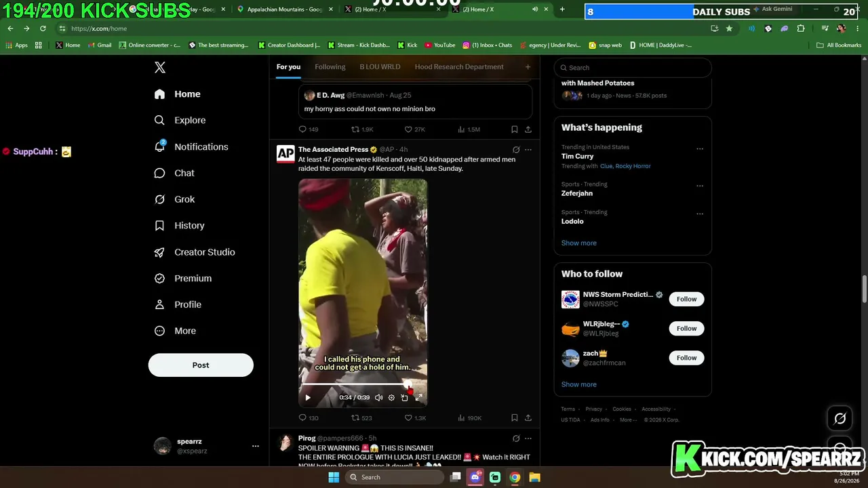Image resolution: width=868 pixels, height=488 pixels.
Task: Open File Explorer from the taskbar
Action: click(x=534, y=477)
